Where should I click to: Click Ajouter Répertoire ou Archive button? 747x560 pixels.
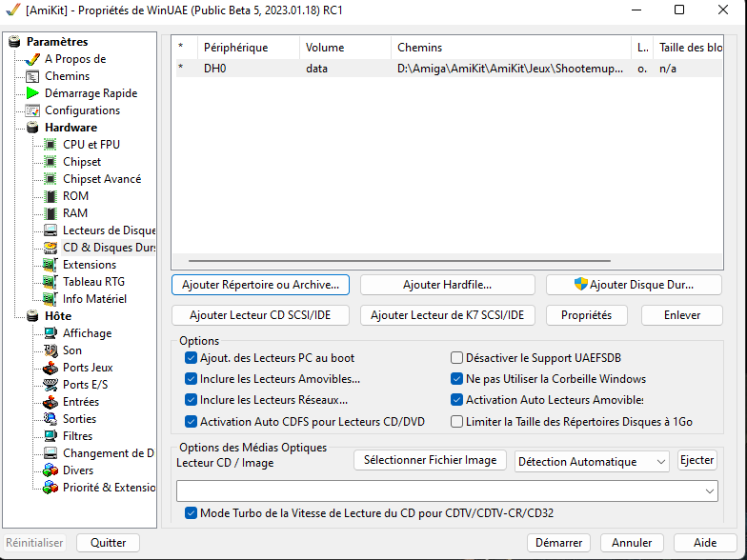(261, 285)
